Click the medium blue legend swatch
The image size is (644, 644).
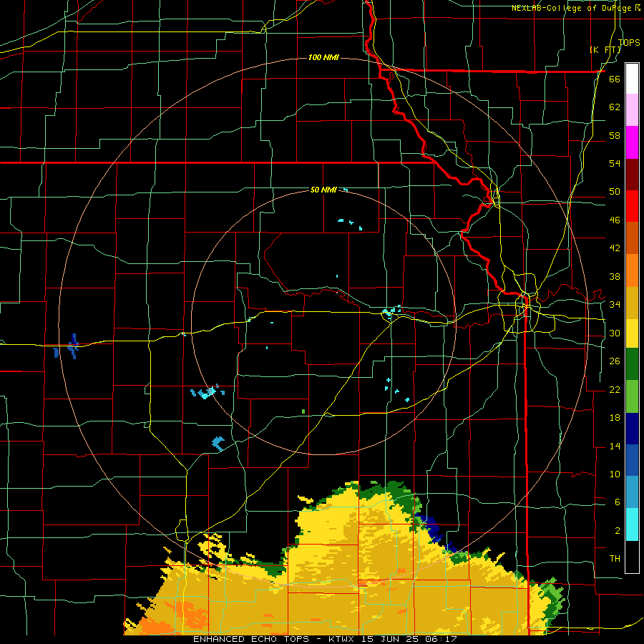[632, 460]
